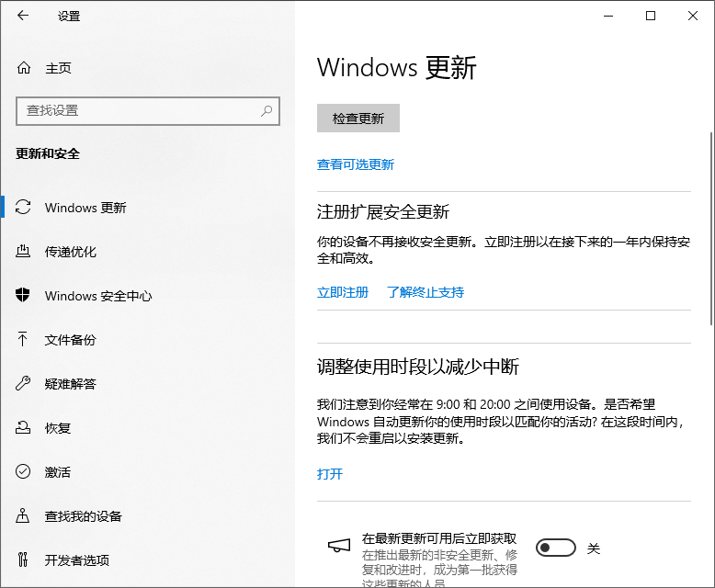
Task: Click the search magnifier icon
Action: tap(267, 111)
